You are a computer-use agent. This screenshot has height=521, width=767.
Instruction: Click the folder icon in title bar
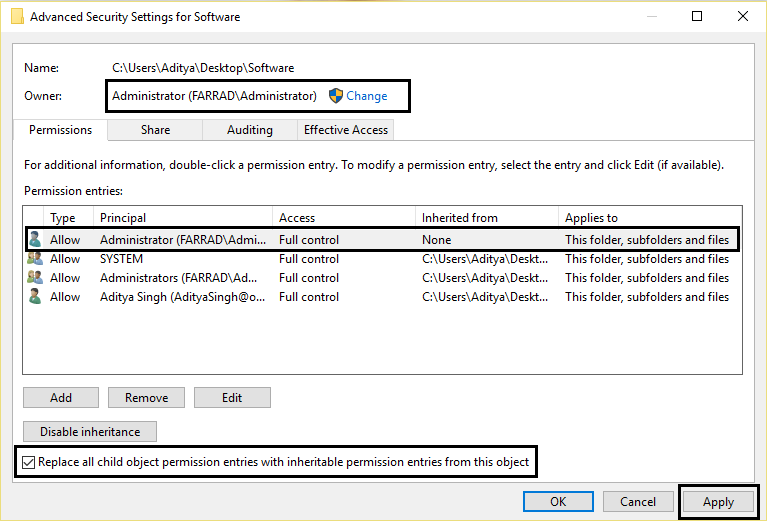pyautogui.click(x=15, y=17)
